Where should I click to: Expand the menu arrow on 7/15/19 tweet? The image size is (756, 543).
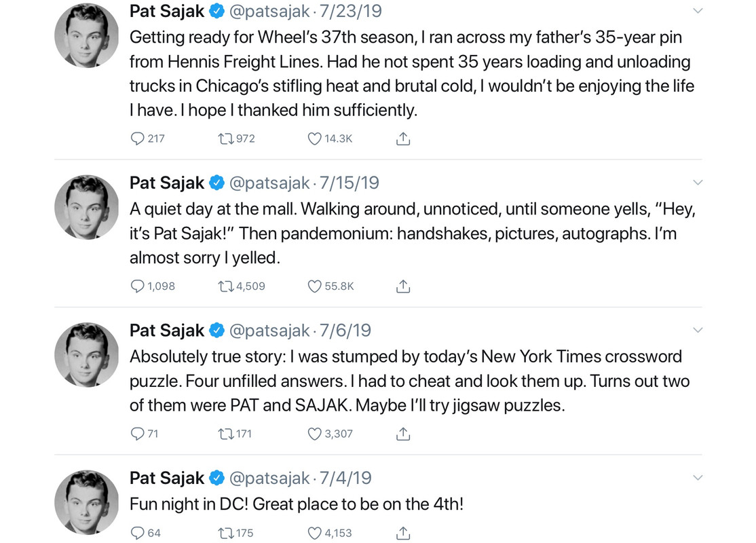698,183
